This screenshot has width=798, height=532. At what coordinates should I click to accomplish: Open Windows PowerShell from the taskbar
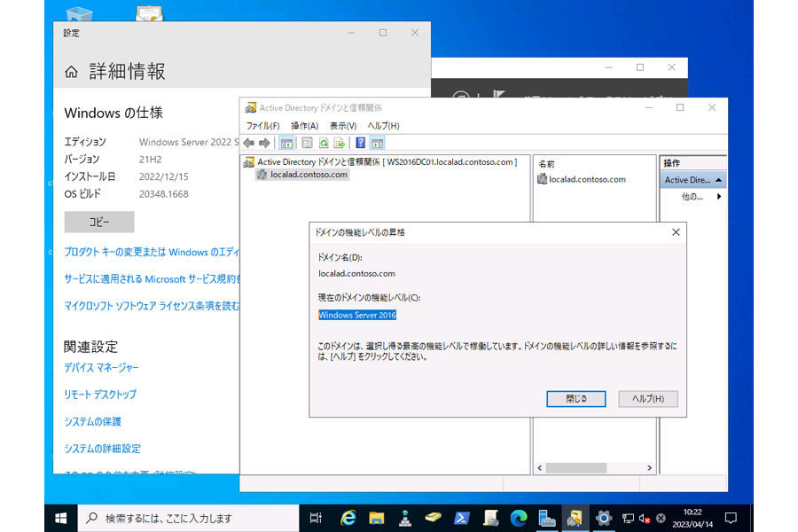coord(462,518)
